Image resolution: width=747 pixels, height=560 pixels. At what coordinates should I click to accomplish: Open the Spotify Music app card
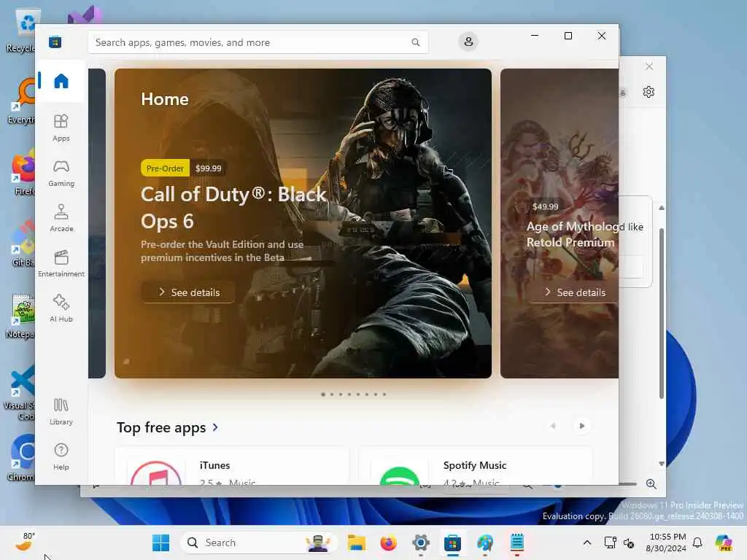point(476,466)
